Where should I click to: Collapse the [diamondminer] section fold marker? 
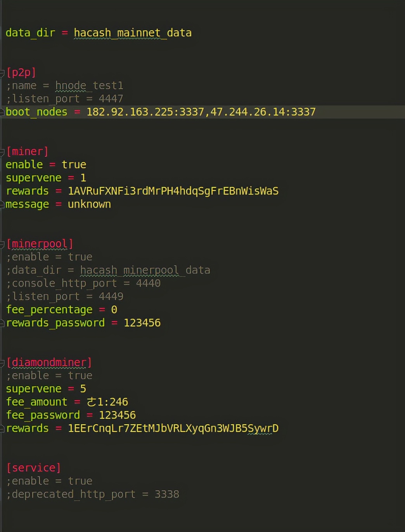click(2, 363)
